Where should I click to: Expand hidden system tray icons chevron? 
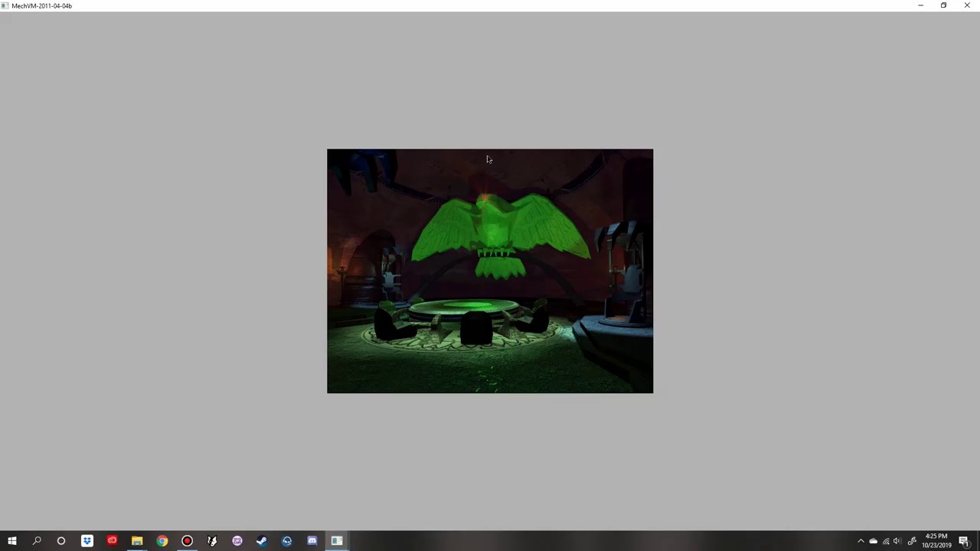[x=861, y=541]
